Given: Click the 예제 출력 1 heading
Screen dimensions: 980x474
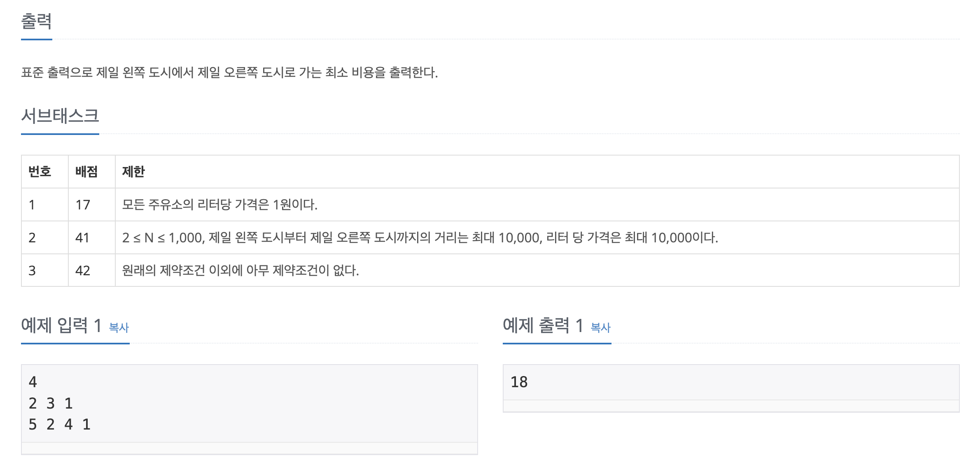Looking at the screenshot, I should (x=543, y=325).
